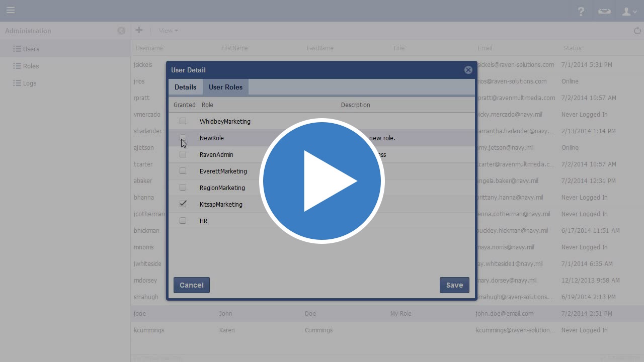Viewport: 644px width, 362px height.
Task: Grant the HR role checkbox
Action: click(183, 221)
